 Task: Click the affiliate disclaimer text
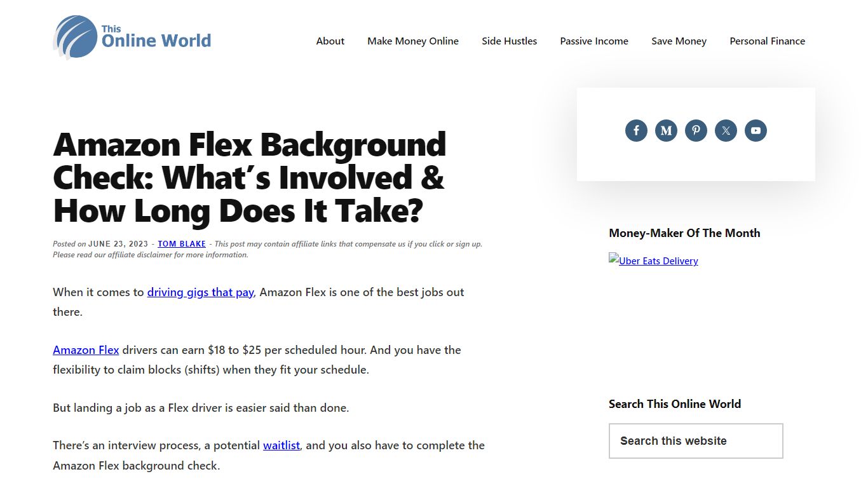[268, 249]
